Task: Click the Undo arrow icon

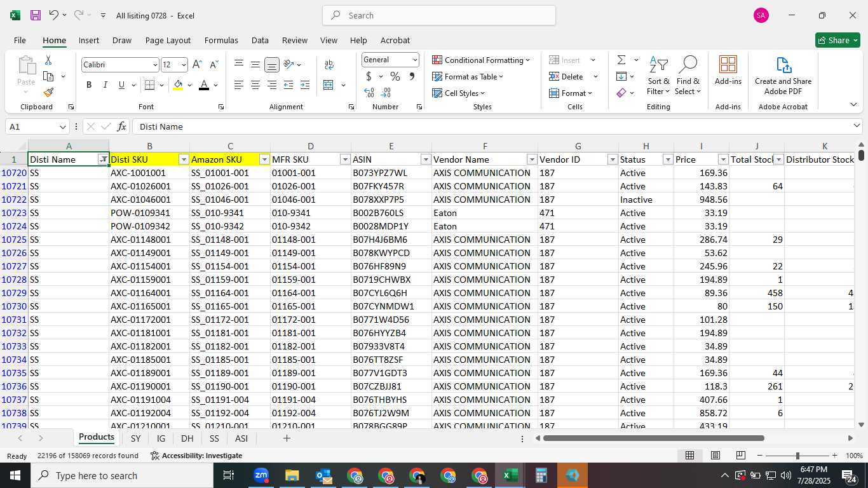Action: click(x=54, y=15)
